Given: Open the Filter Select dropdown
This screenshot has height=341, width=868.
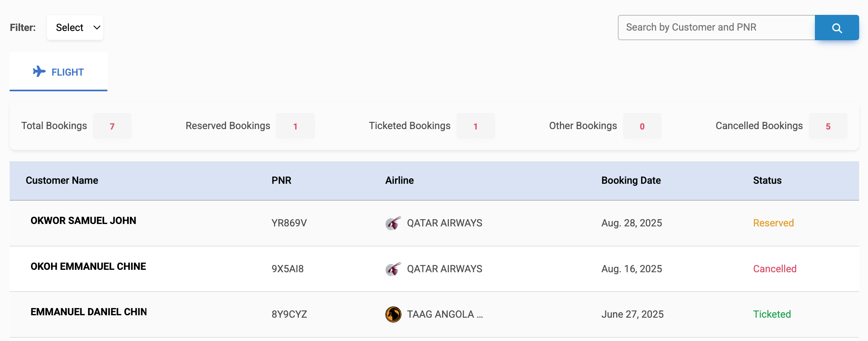Looking at the screenshot, I should click(75, 28).
